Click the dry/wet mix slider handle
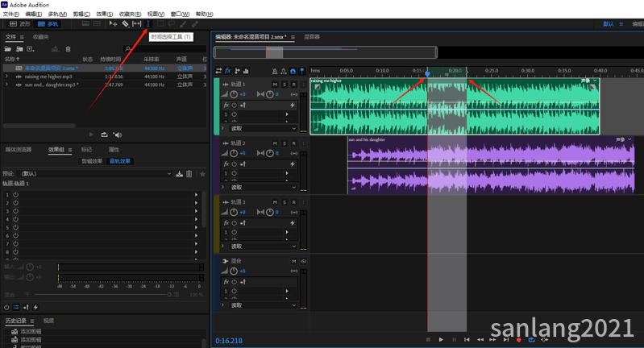The height and width of the screenshot is (348, 644). tap(169, 294)
